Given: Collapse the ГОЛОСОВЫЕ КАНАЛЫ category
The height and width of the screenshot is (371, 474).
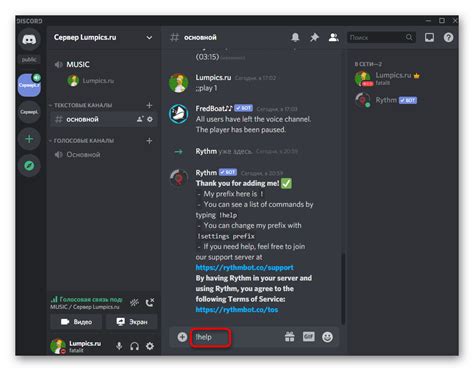Looking at the screenshot, I should tap(81, 141).
